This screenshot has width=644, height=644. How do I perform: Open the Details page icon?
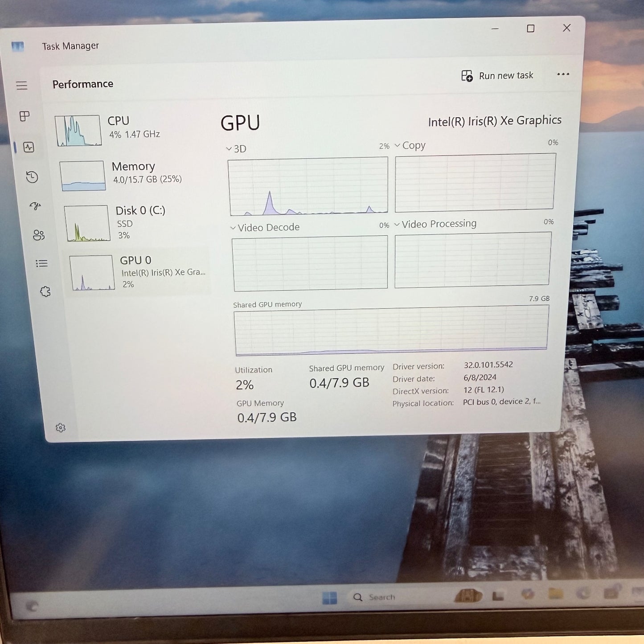coord(42,263)
